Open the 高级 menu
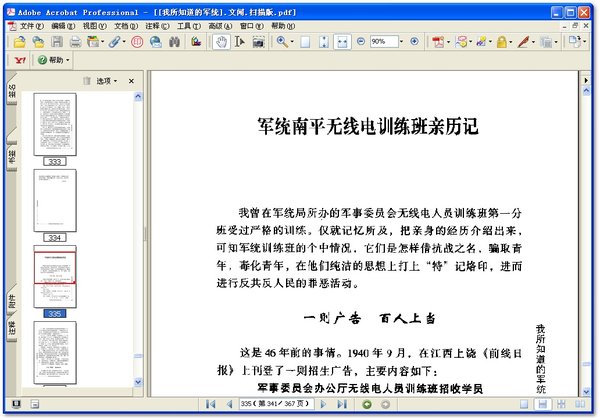The height and width of the screenshot is (420, 600). click(220, 26)
